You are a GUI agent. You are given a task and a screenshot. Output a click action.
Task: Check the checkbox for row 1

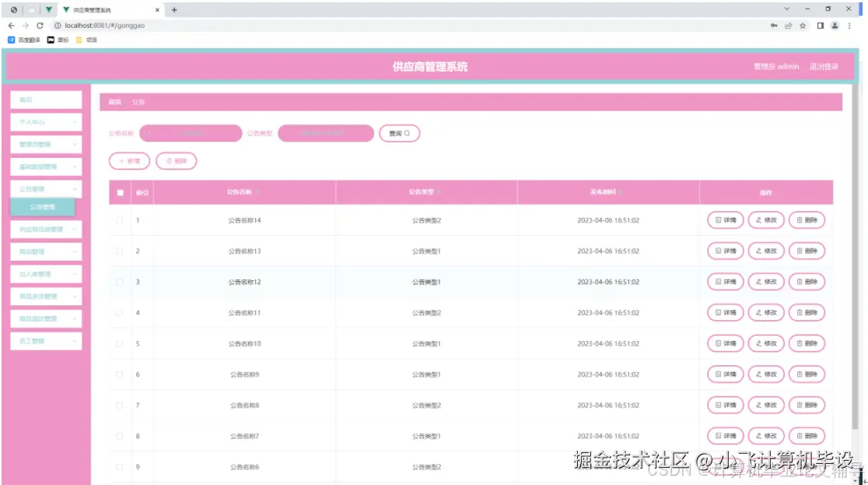pos(120,220)
